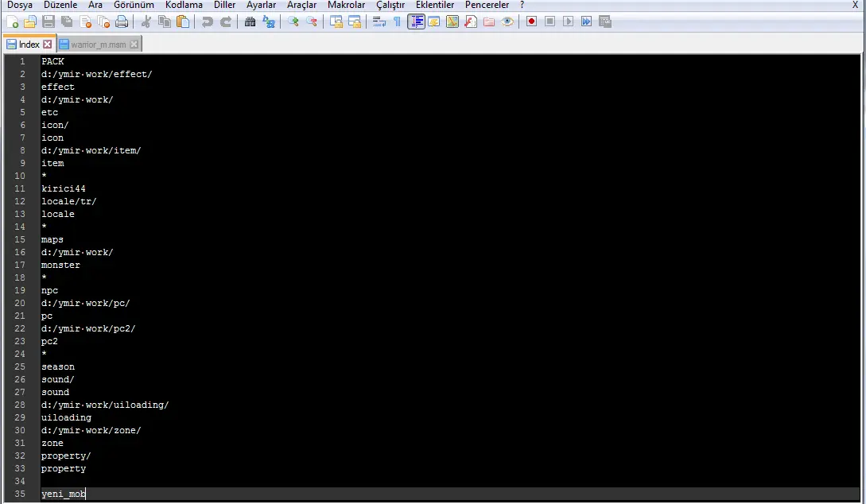This screenshot has height=504, width=866.
Task: Start recording a macro
Action: pyautogui.click(x=531, y=22)
